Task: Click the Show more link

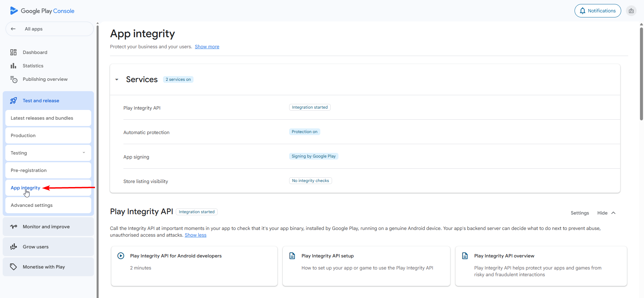Action: point(207,47)
